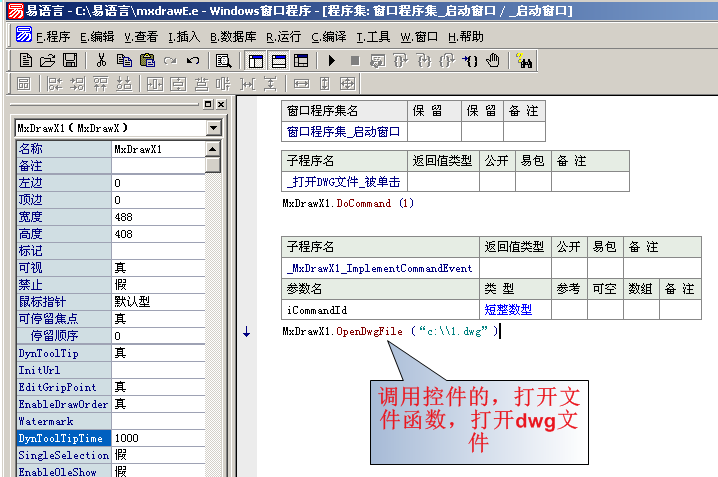Click the step-into debug icon

pyautogui.click(x=424, y=60)
